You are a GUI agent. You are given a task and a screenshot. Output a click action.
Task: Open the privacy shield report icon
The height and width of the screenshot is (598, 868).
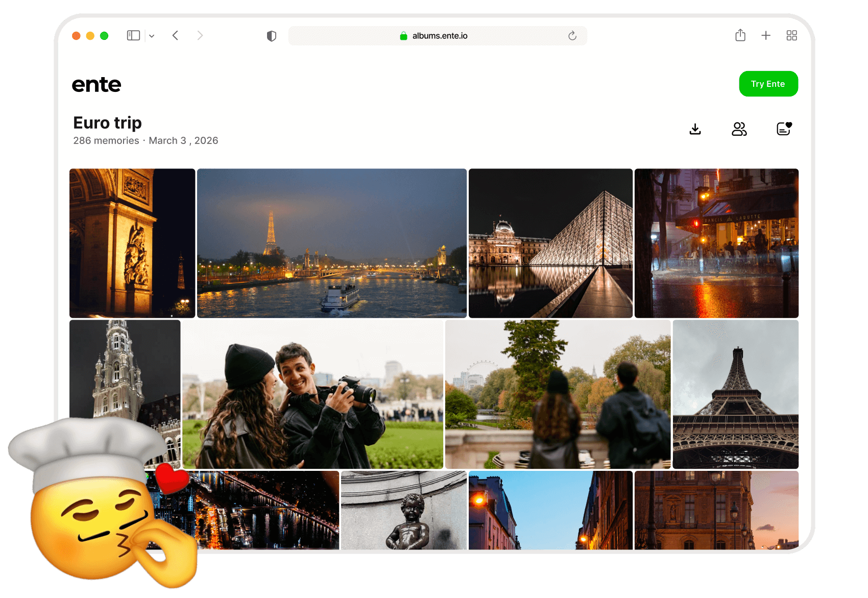[x=272, y=36]
